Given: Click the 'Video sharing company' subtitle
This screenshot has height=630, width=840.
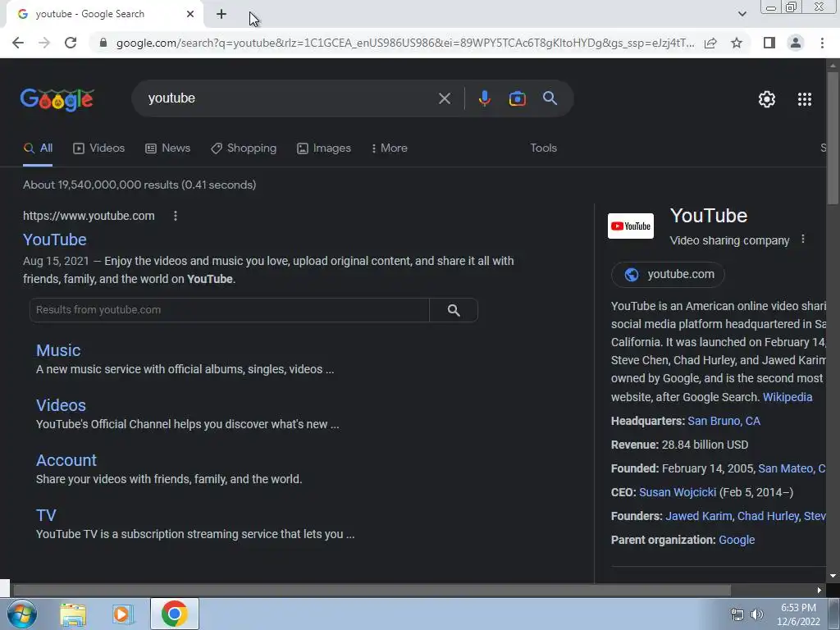Looking at the screenshot, I should point(729,240).
